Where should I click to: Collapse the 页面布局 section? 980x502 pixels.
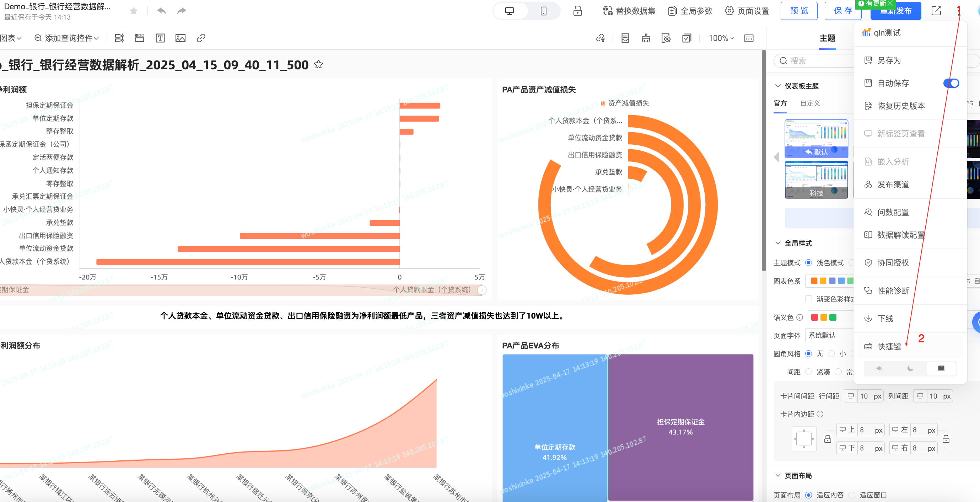[x=777, y=476]
